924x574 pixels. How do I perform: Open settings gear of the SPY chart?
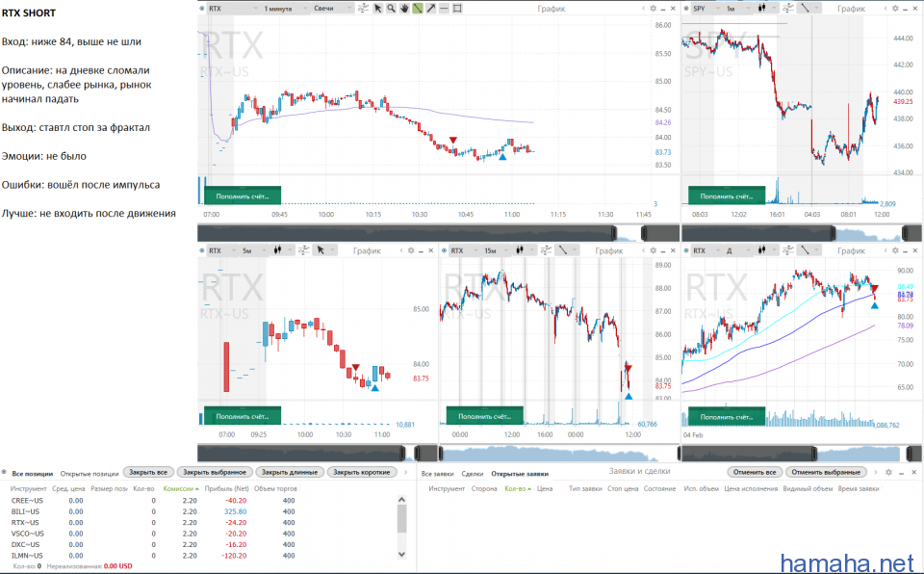click(x=895, y=9)
